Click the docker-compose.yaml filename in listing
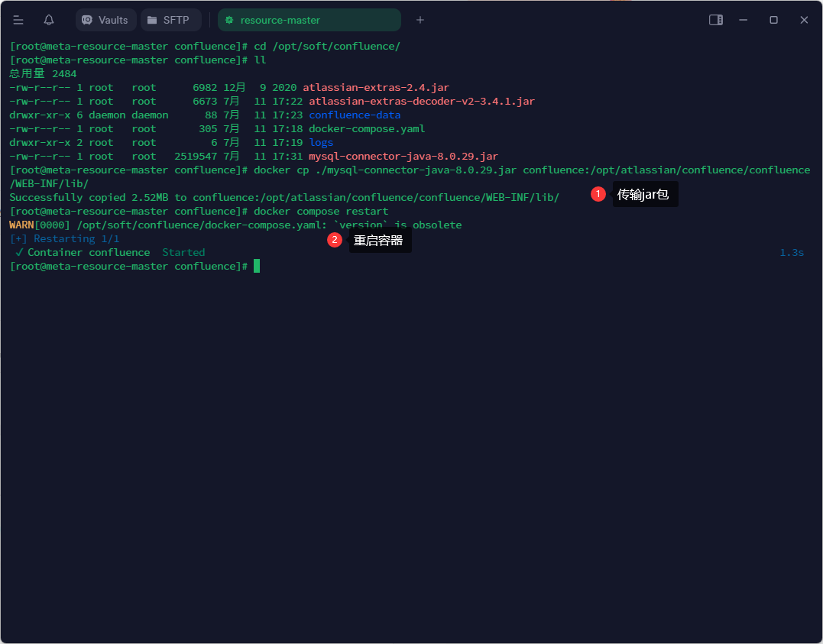The image size is (823, 644). tap(367, 128)
